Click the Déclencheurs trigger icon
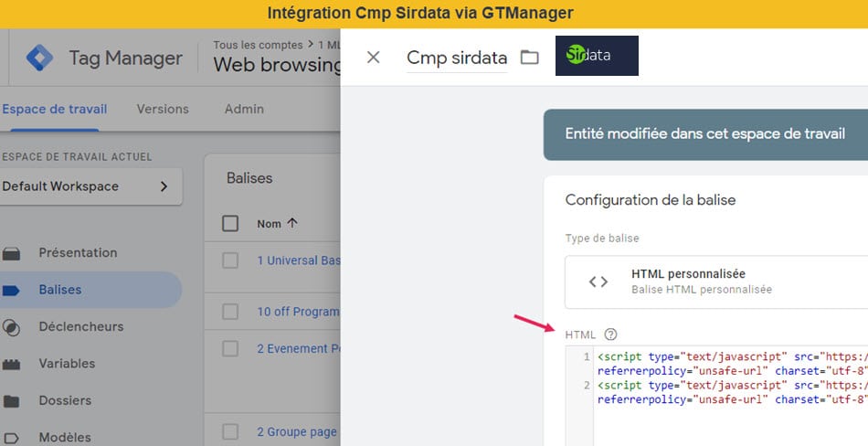Viewport: 868px width, 446px height. tap(11, 327)
